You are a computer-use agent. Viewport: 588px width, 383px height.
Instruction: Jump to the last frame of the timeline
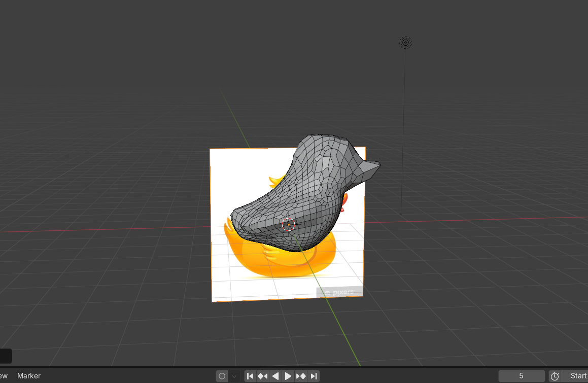(314, 376)
